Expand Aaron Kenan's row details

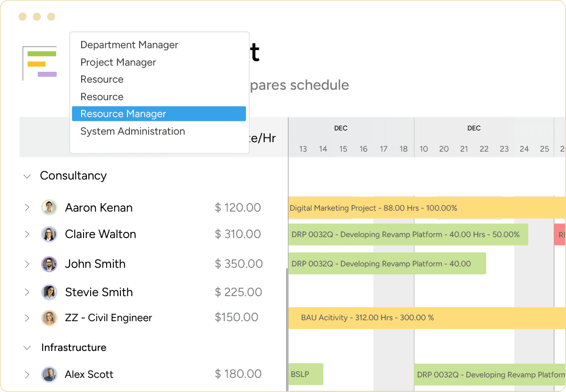click(x=27, y=207)
